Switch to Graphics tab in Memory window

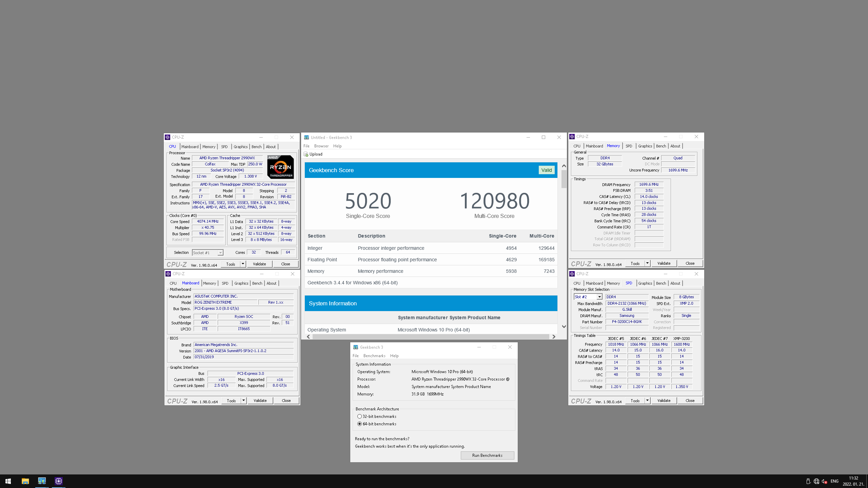click(645, 146)
